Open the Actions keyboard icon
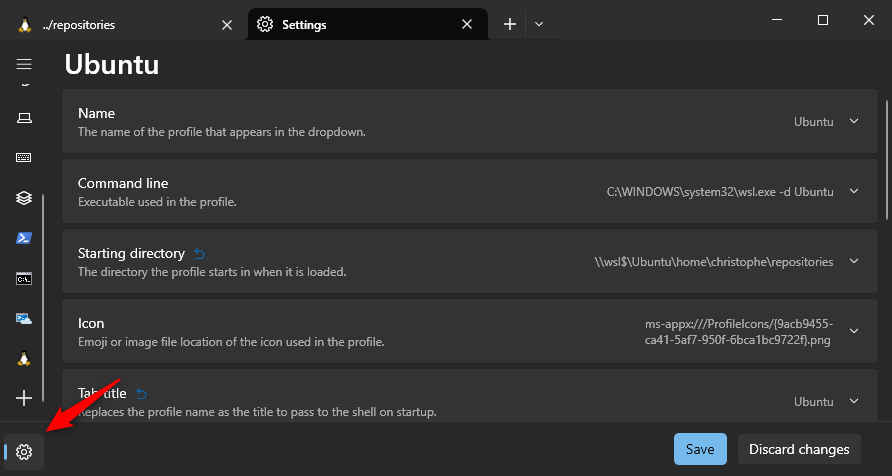 (24, 158)
